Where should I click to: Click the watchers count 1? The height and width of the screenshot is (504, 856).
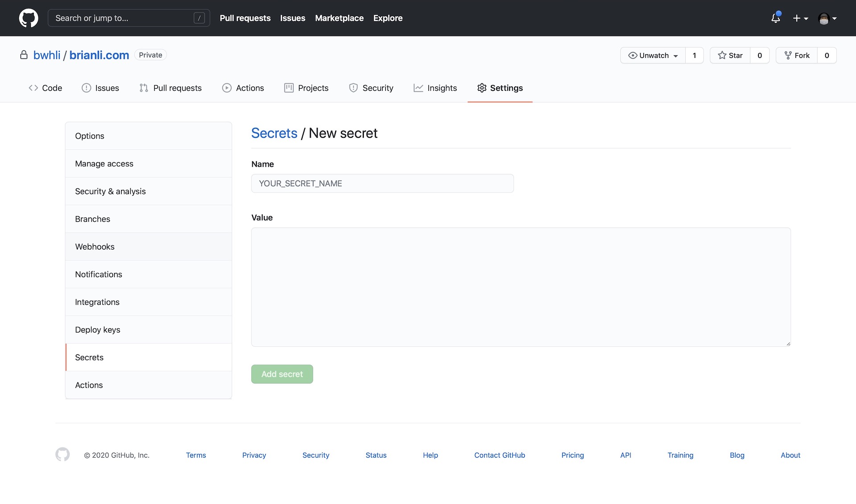click(694, 55)
